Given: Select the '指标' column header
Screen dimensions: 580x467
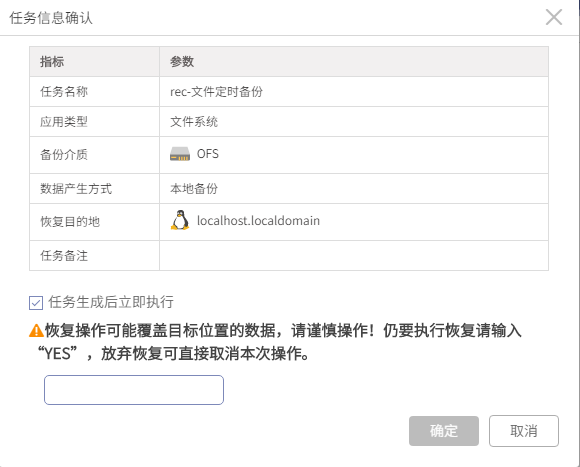Looking at the screenshot, I should (52, 61).
